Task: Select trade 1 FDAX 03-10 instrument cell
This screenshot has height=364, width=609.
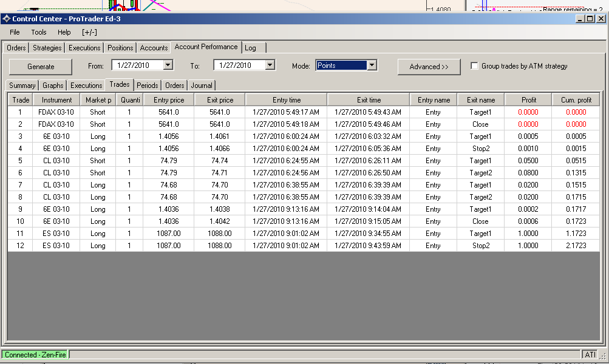Action: click(x=56, y=112)
